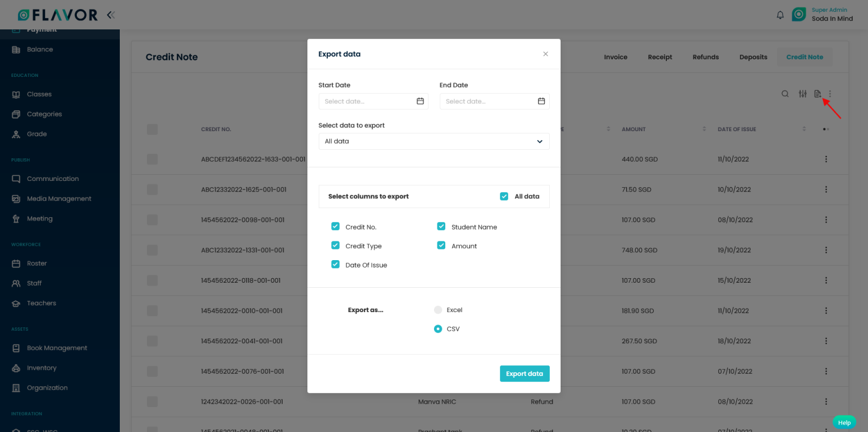Toggle the Student Name checkbox
Screen dimensions: 868x432
coord(441,227)
